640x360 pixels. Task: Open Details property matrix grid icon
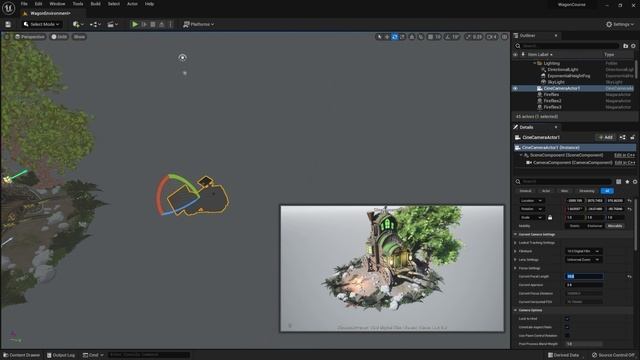619,181
